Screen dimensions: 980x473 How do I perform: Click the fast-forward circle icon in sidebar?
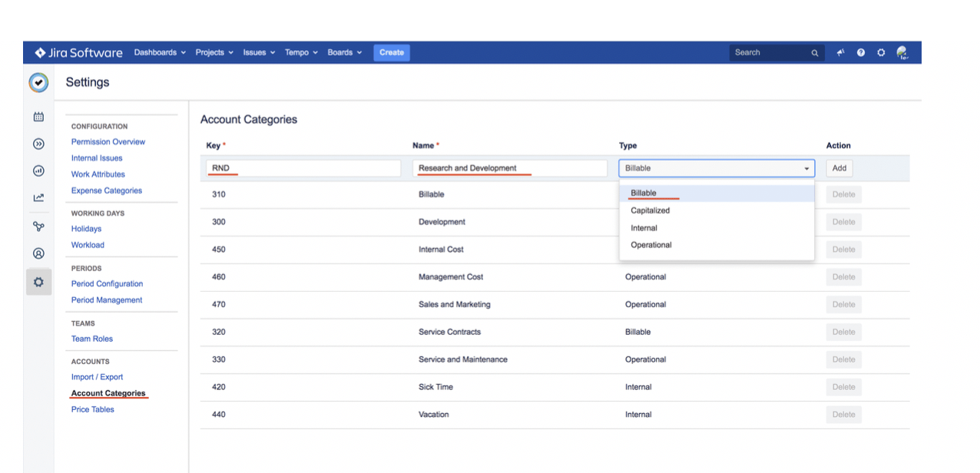tap(38, 144)
